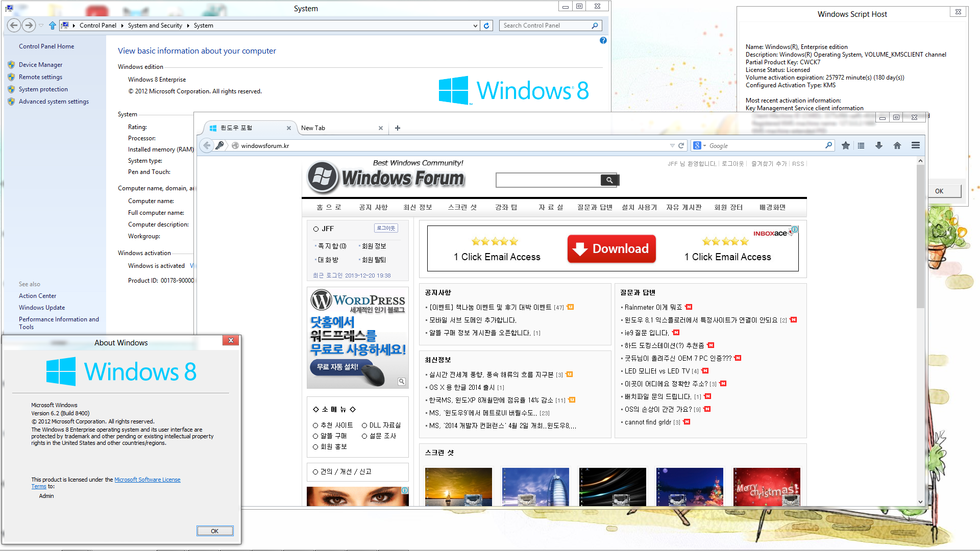Open the Burj Al Arab screenshot thumbnail
This screenshot has height=551, width=980.
535,487
